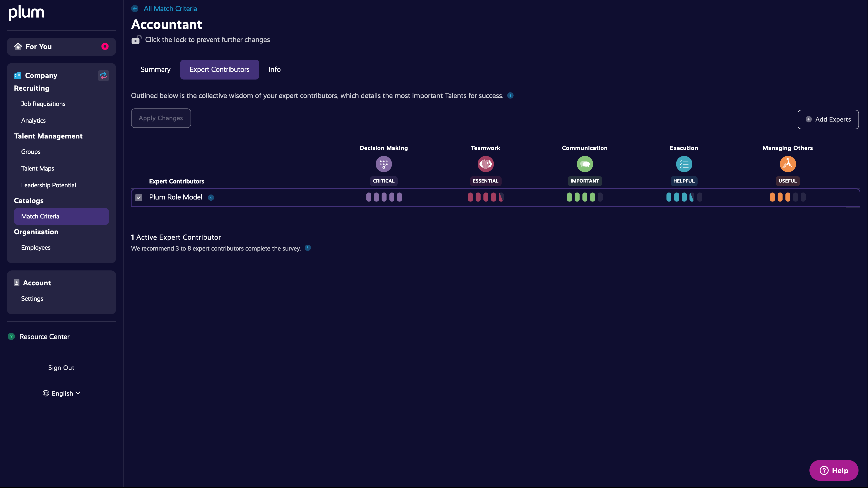Click the info icon after the recommendation text
The width and height of the screenshot is (868, 488).
coord(308,248)
